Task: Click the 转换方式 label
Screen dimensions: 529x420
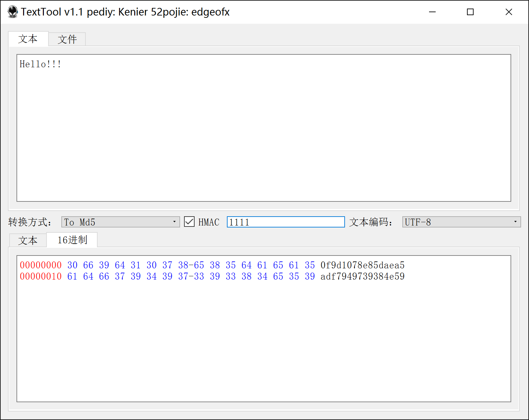Action: (x=30, y=222)
